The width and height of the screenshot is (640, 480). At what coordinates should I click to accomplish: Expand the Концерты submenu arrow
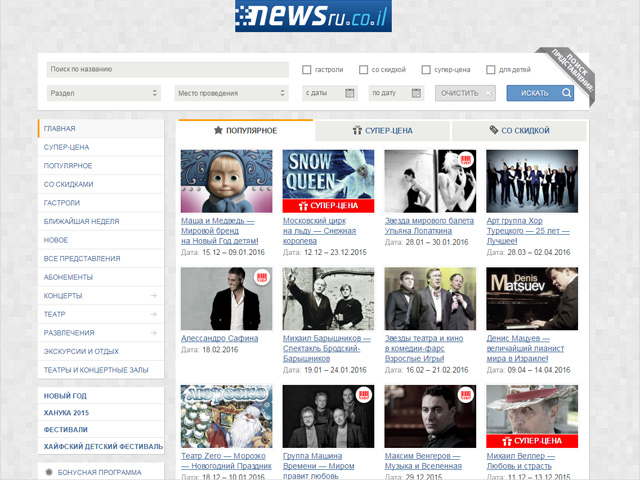[x=153, y=296]
